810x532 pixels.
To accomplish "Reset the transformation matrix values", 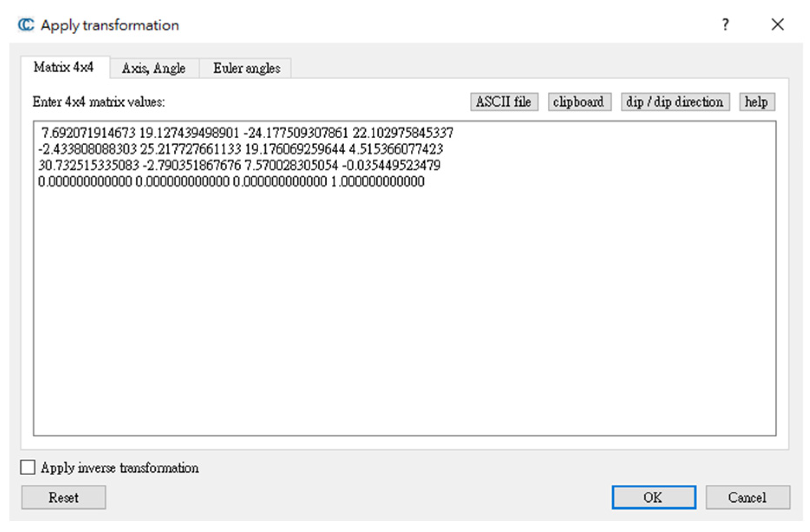I will pos(63,497).
